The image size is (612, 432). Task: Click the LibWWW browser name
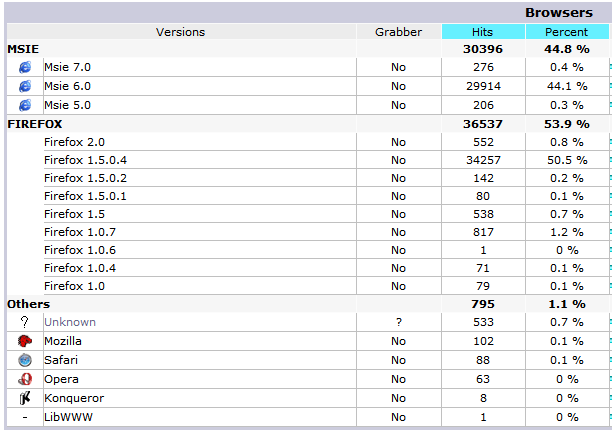point(68,417)
